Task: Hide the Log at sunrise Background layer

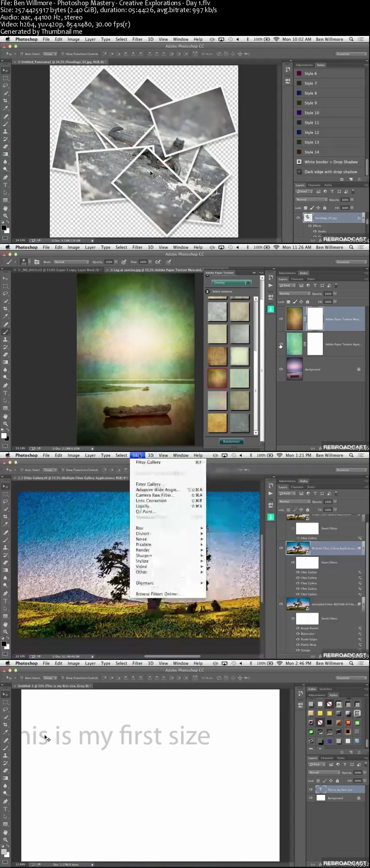Action: pos(281,369)
